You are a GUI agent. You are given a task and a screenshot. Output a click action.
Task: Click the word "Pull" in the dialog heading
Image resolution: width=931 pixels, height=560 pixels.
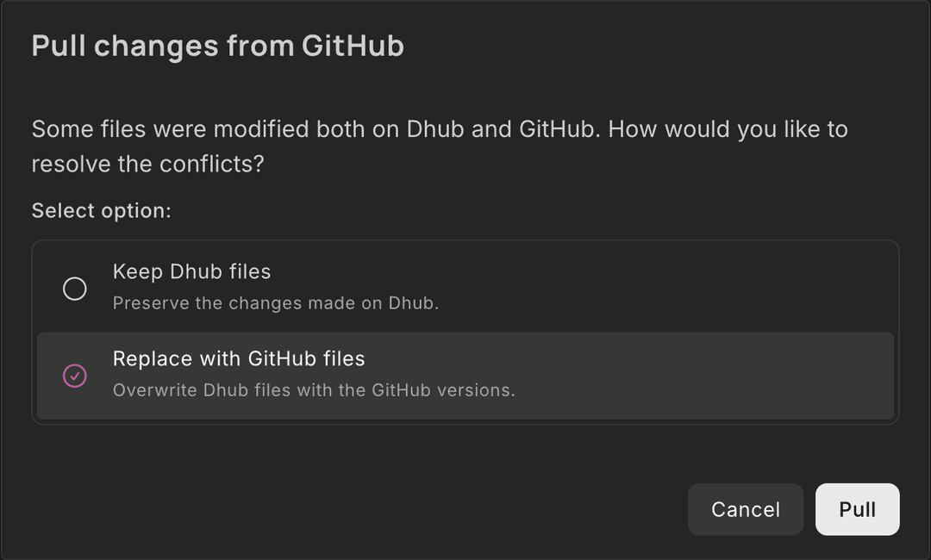pyautogui.click(x=59, y=46)
